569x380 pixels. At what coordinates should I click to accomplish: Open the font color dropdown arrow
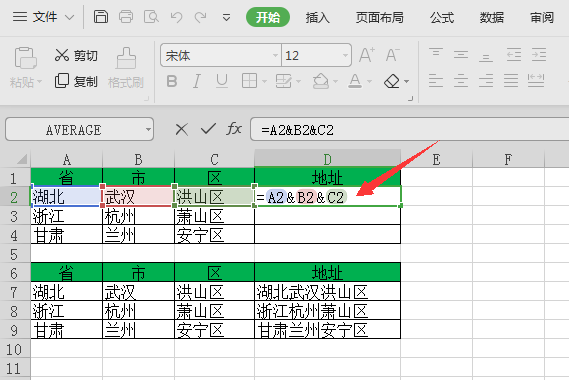[369, 81]
